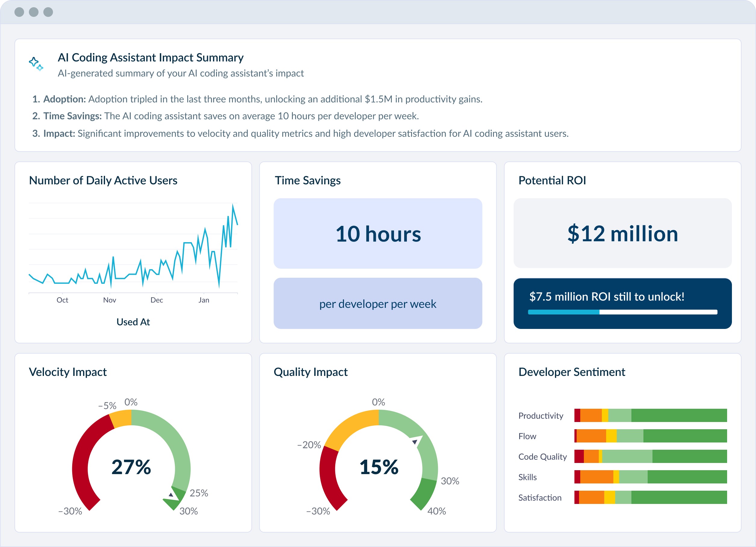Click the $7.5 million ROI unlock banner
The height and width of the screenshot is (547, 756).
point(607,296)
